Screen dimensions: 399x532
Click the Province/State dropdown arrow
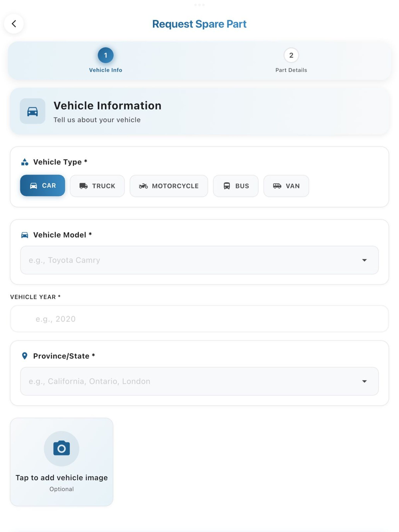click(364, 381)
